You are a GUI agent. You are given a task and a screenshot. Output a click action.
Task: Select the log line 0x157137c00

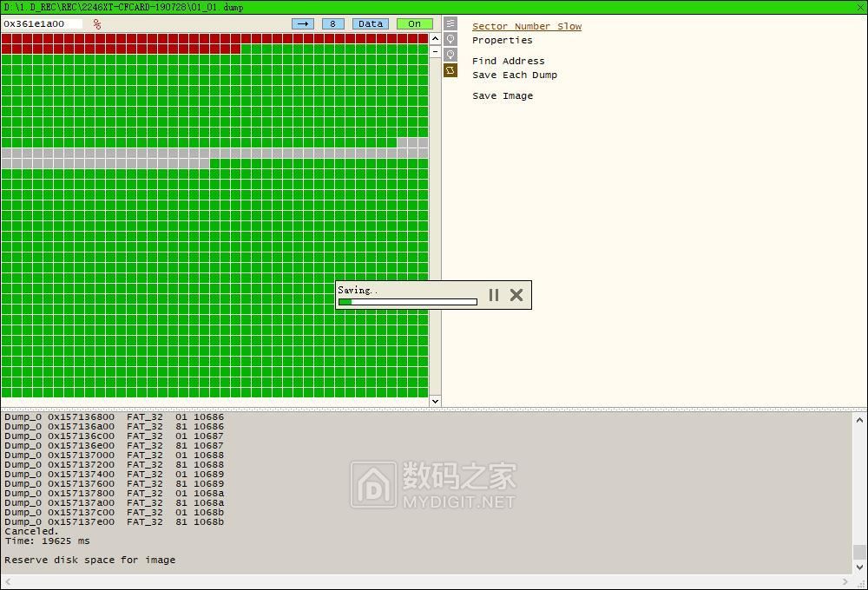coord(114,512)
